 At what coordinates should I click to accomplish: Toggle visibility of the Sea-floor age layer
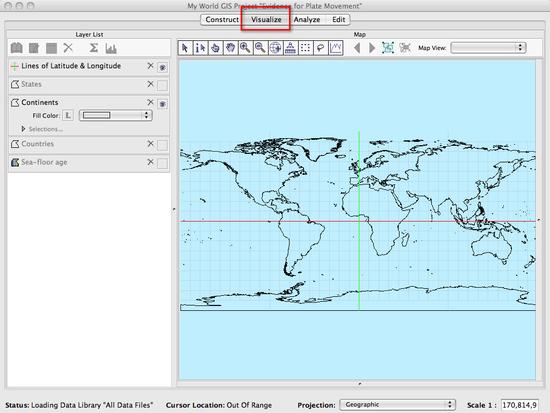click(x=162, y=163)
